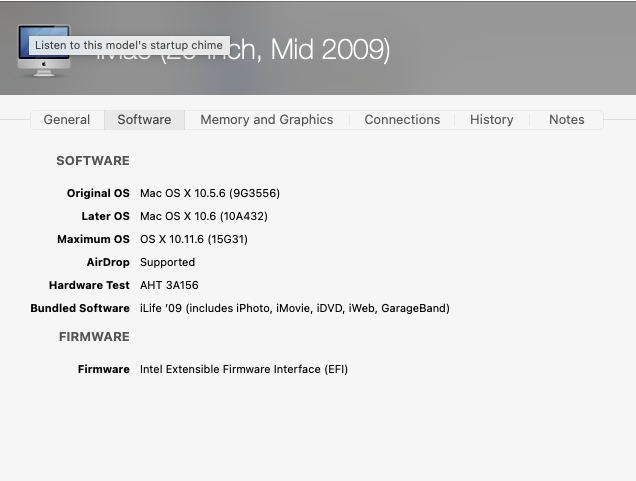The height and width of the screenshot is (481, 636).
Task: Select the 'Mac OS X 10.5.6 (9G3556)' value
Action: (x=210, y=193)
